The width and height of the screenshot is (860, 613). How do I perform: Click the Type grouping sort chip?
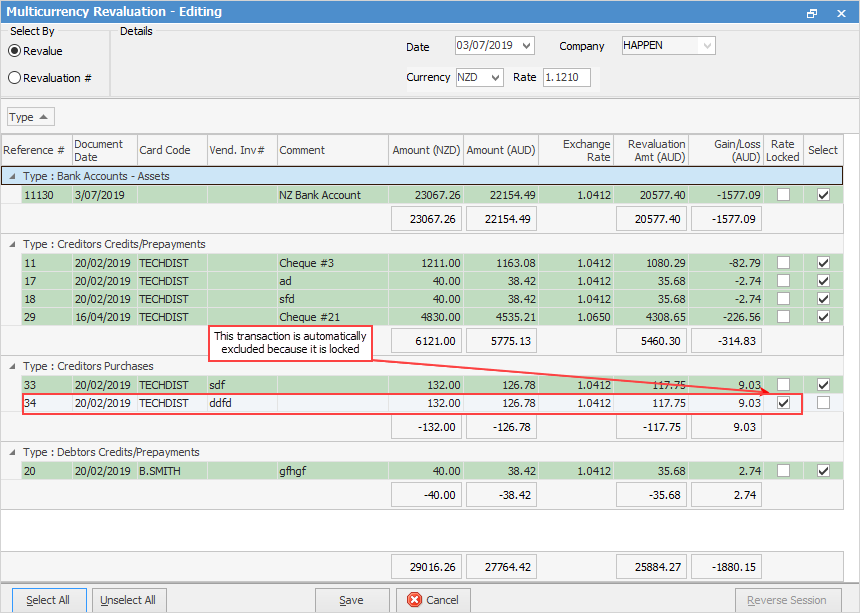pos(31,117)
